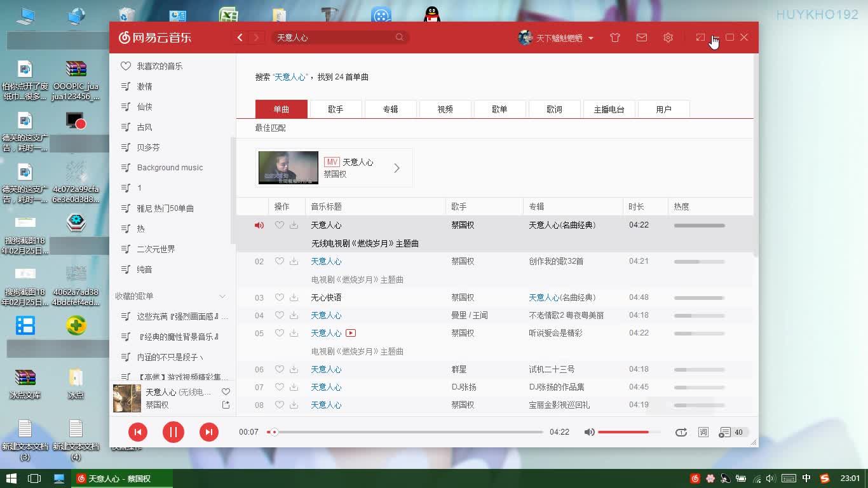The width and height of the screenshot is (868, 488).
Task: Like song number 04
Action: coord(279,315)
